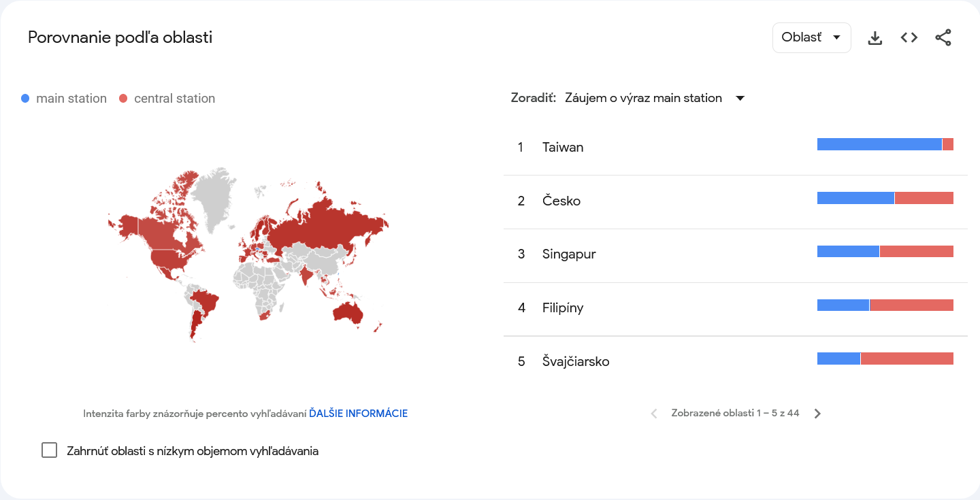Open the Filipíny region row
The width and height of the screenshot is (980, 500).
point(563,308)
